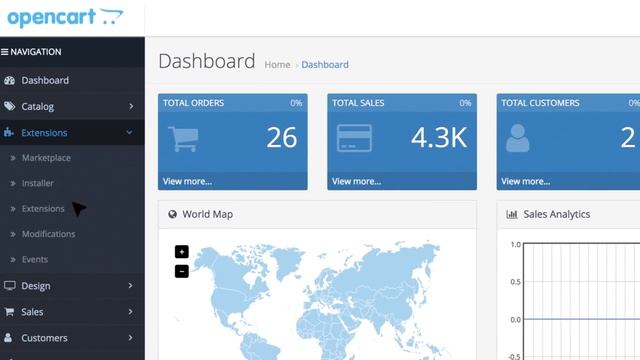
Task: View more on Total Sales tile
Action: (356, 181)
